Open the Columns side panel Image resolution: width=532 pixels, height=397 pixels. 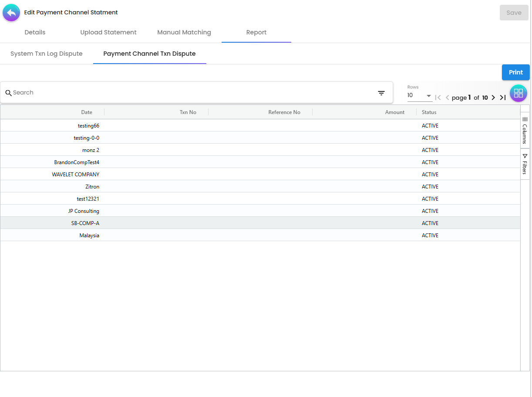pos(525,130)
